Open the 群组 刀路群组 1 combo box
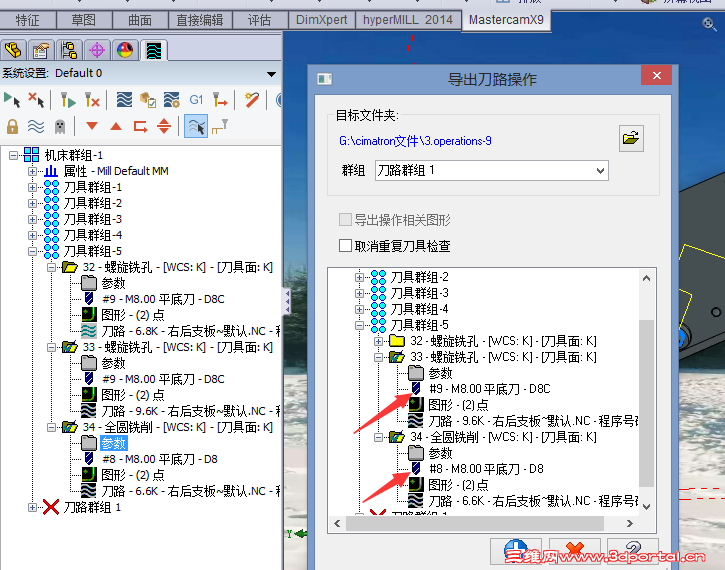 coord(492,171)
